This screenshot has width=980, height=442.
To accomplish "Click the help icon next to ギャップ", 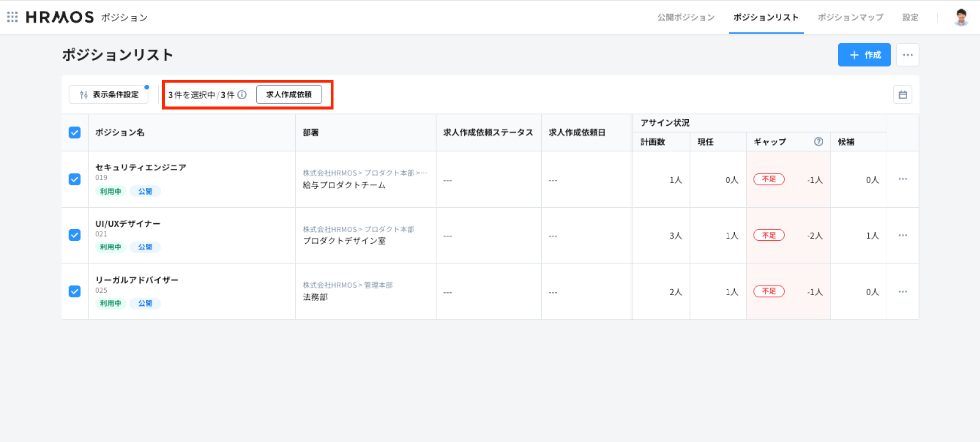I will 818,142.
